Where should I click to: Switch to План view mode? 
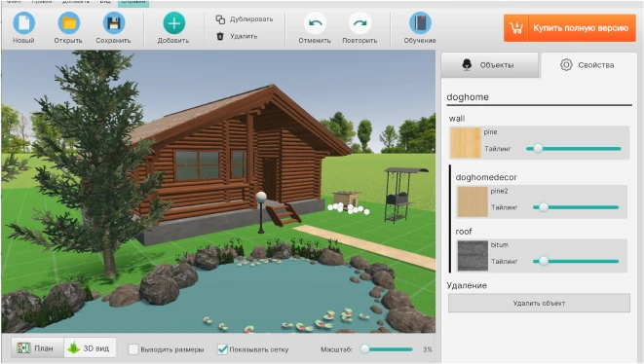pos(37,348)
